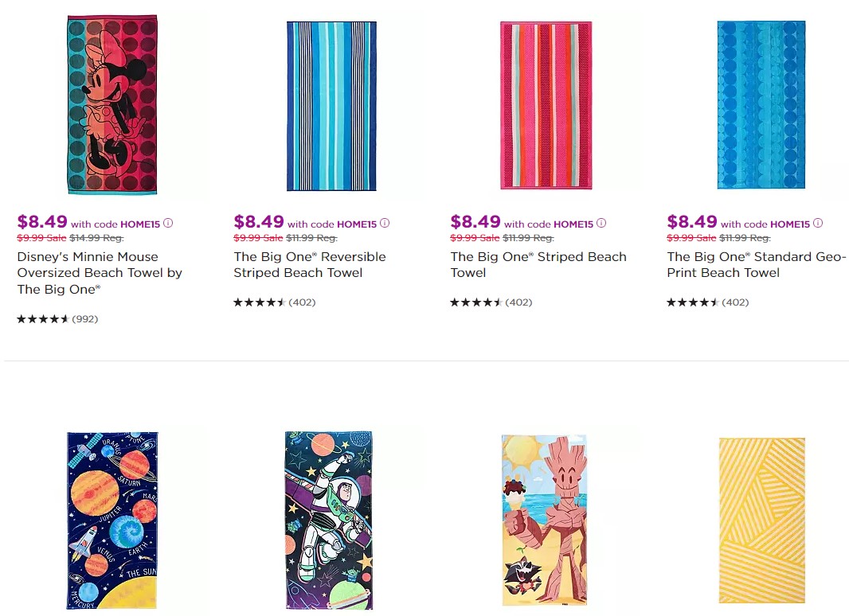Image resolution: width=849 pixels, height=616 pixels.
Task: Open info icon for Striped Beach Towel offer
Action: (601, 223)
